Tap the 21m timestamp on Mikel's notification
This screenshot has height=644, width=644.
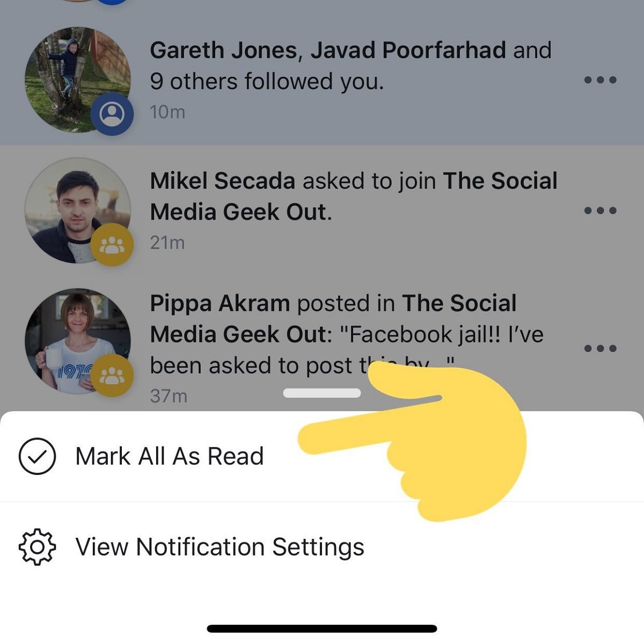167,243
